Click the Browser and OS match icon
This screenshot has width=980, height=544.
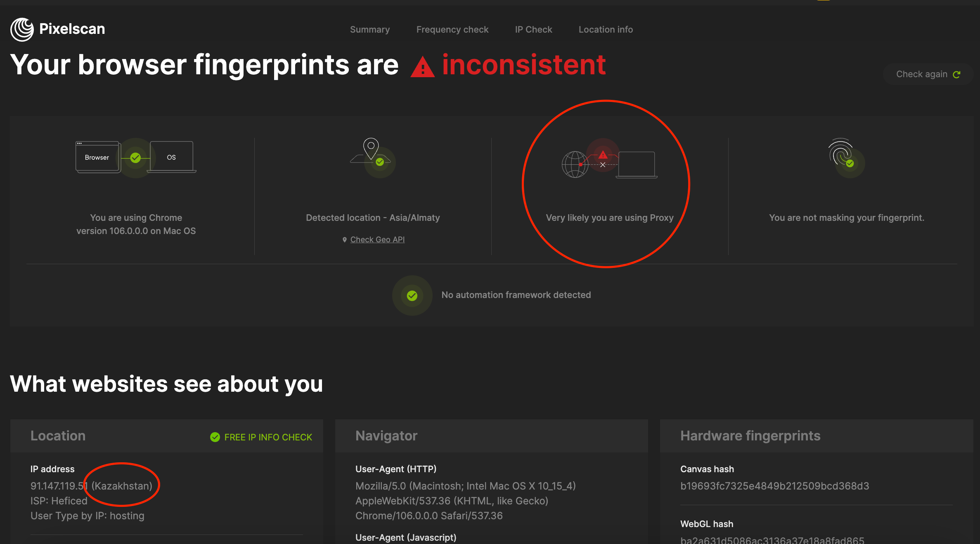(135, 158)
